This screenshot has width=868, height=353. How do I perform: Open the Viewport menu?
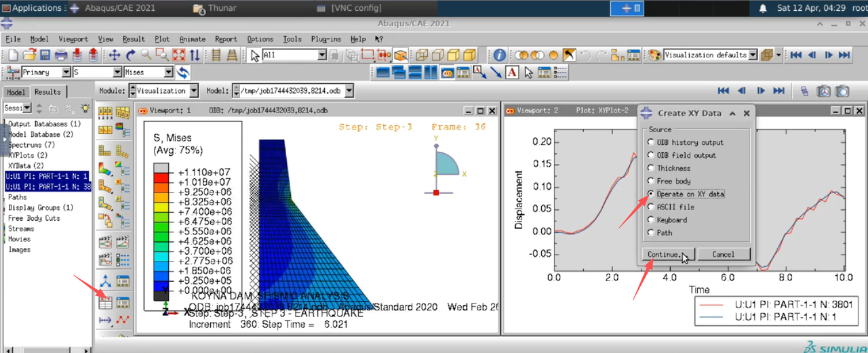click(73, 39)
